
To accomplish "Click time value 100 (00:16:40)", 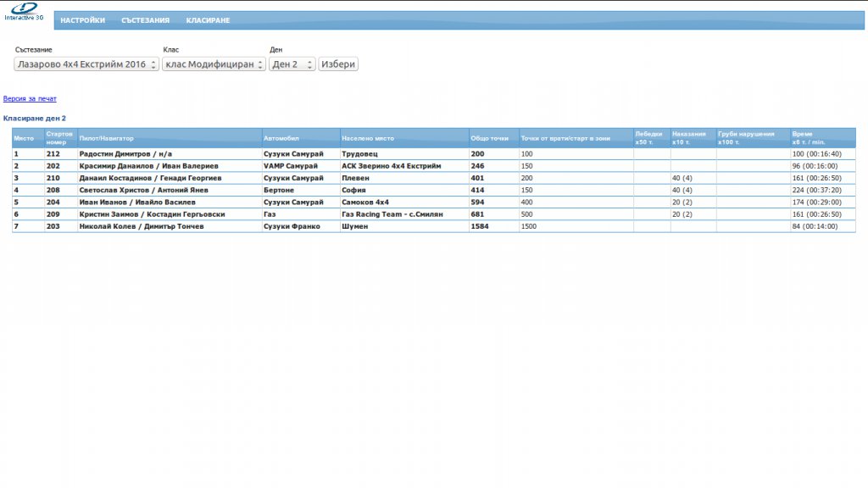I will click(x=816, y=154).
